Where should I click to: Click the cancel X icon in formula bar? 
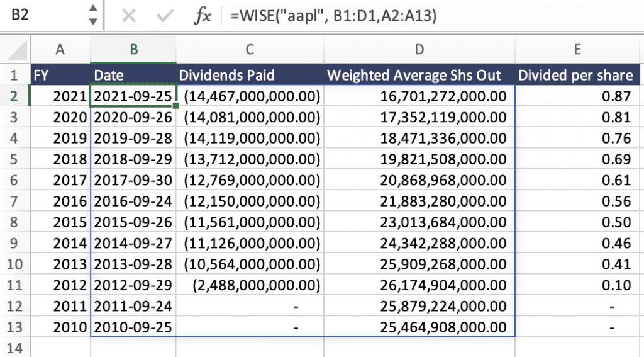pyautogui.click(x=129, y=15)
